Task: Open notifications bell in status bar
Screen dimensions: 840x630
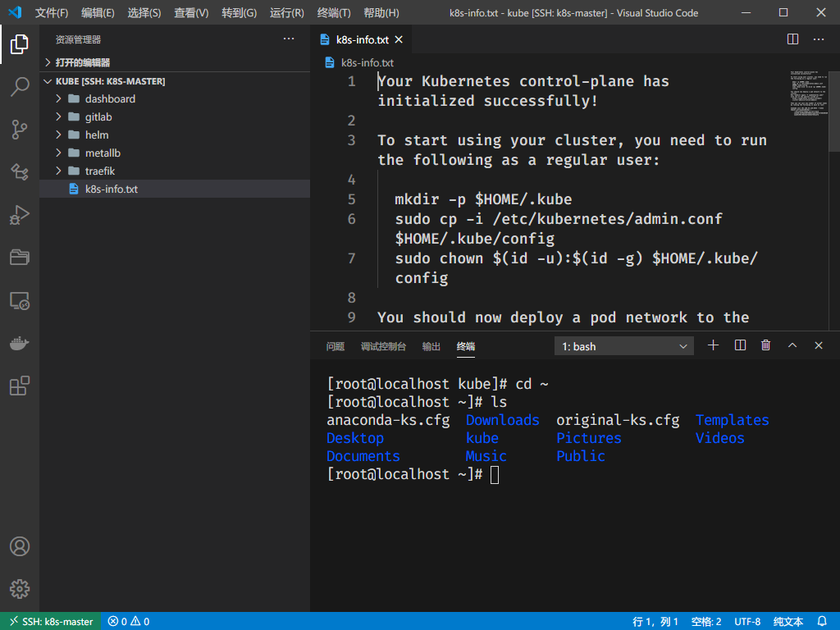Action: [822, 622]
